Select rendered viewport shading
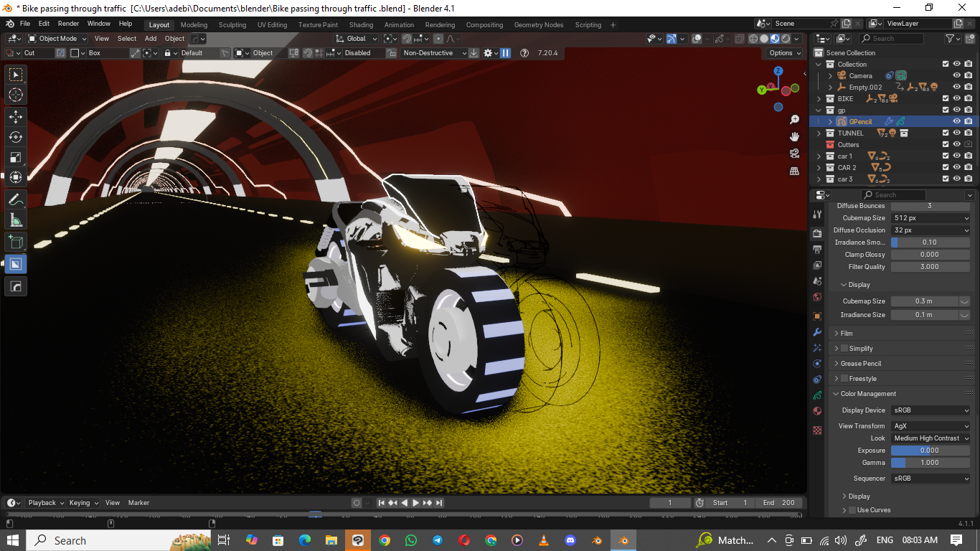 (786, 39)
